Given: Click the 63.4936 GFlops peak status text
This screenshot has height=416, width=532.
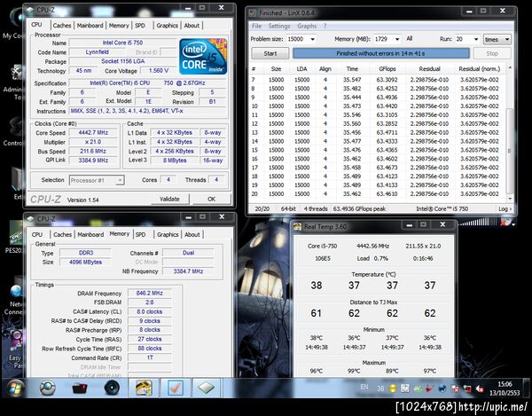Looking at the screenshot, I should tap(359, 209).
